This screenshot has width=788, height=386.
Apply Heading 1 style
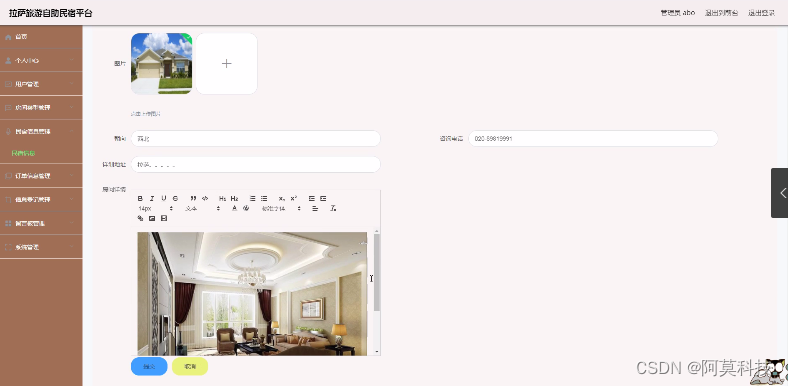tap(223, 199)
